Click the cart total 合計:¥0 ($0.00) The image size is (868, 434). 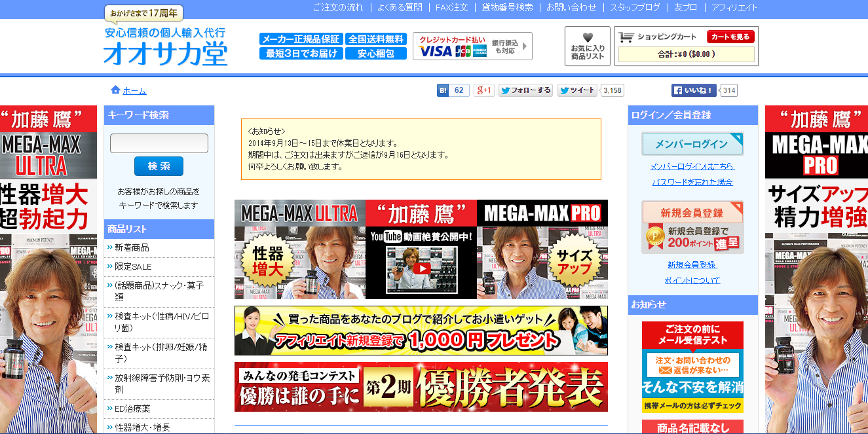[x=687, y=54]
